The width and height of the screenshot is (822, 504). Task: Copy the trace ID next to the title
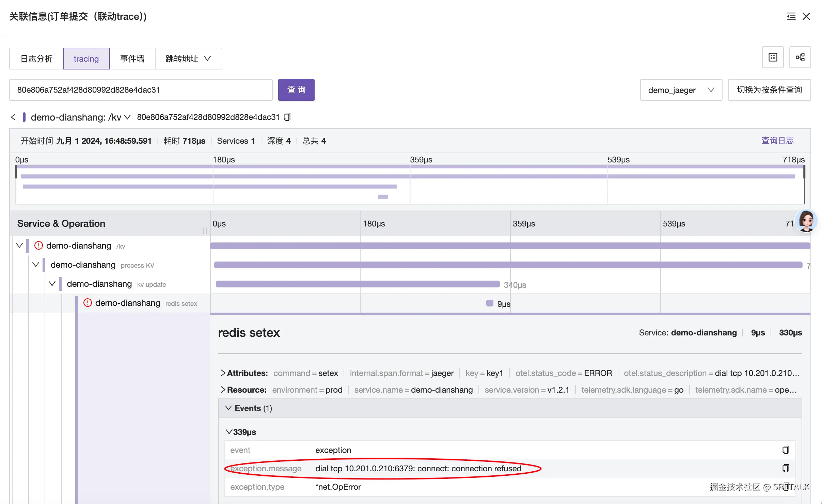click(x=287, y=117)
